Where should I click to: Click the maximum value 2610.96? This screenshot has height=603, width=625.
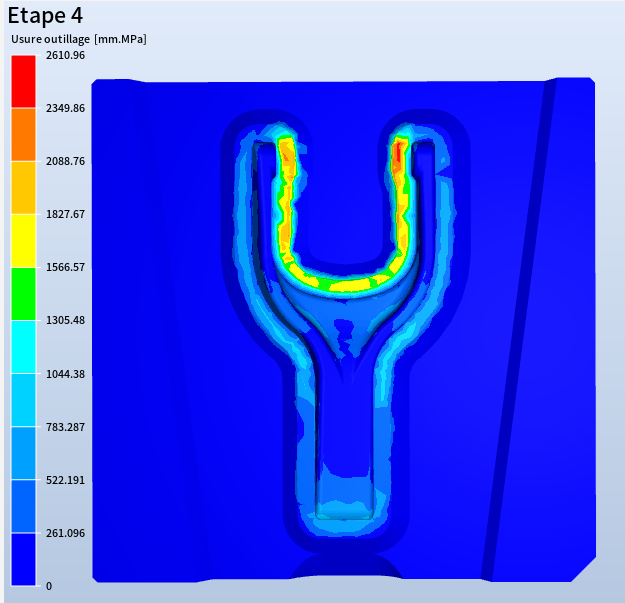(65, 55)
